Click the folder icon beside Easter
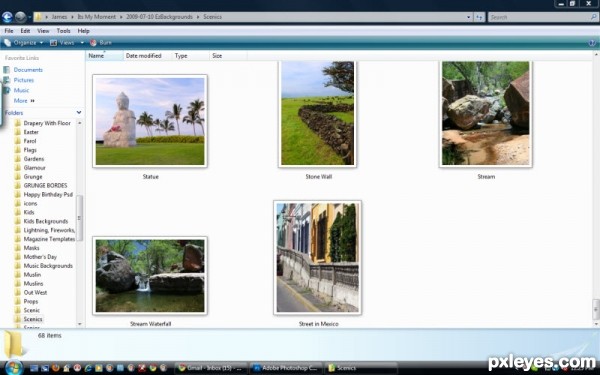This screenshot has height=375, width=600. point(18,132)
